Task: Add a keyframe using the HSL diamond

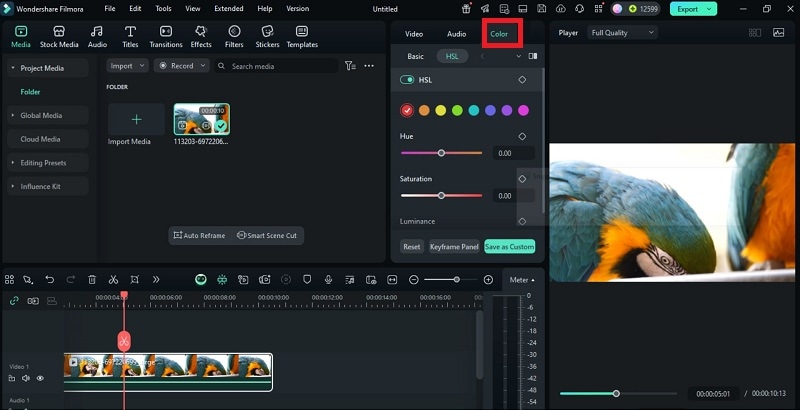Action: point(522,80)
